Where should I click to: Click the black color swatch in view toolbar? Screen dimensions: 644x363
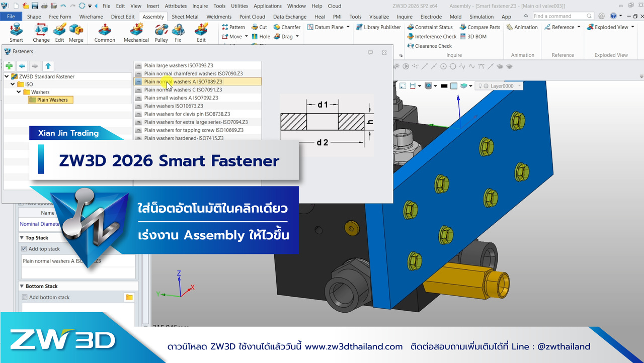[444, 86]
